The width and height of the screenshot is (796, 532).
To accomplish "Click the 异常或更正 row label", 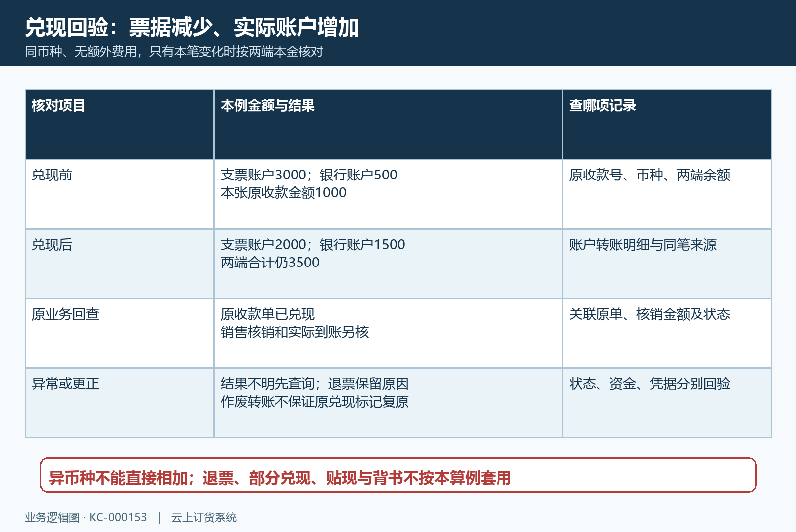I will coord(66,384).
